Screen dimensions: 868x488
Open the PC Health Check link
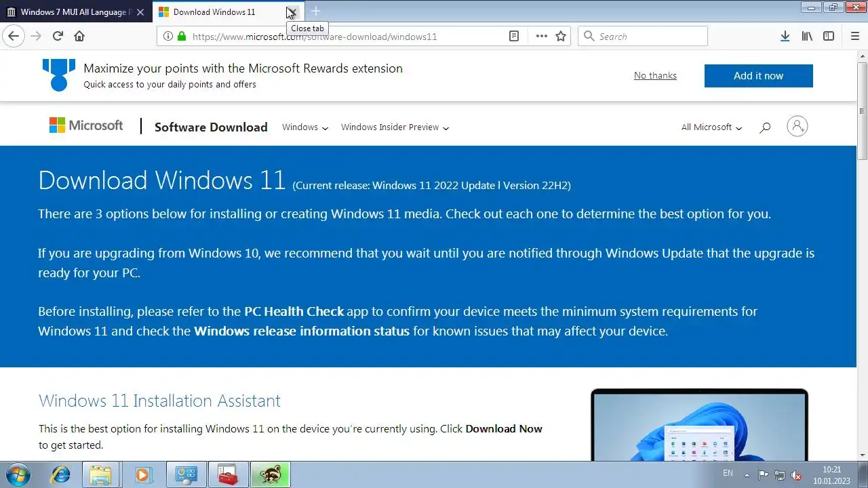coord(294,311)
